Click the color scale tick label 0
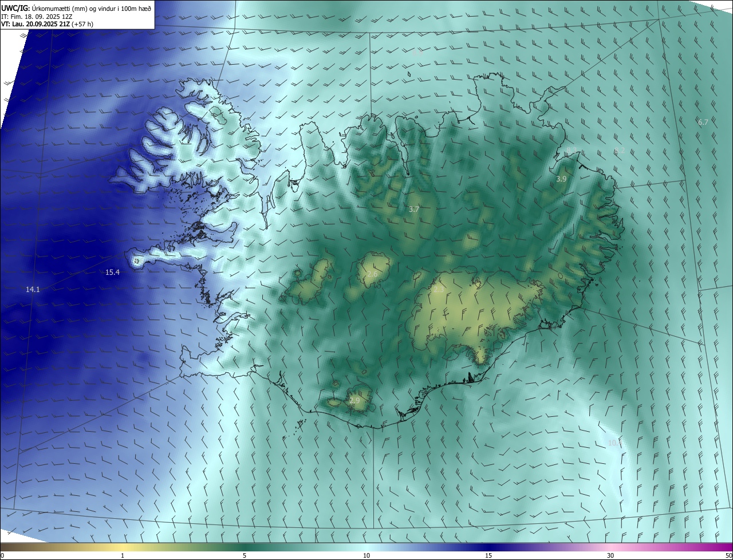 click(2, 555)
